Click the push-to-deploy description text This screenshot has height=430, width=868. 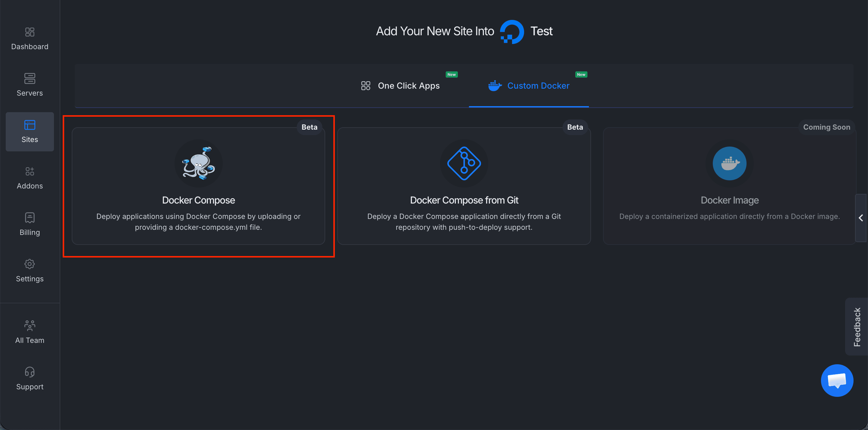[464, 222]
